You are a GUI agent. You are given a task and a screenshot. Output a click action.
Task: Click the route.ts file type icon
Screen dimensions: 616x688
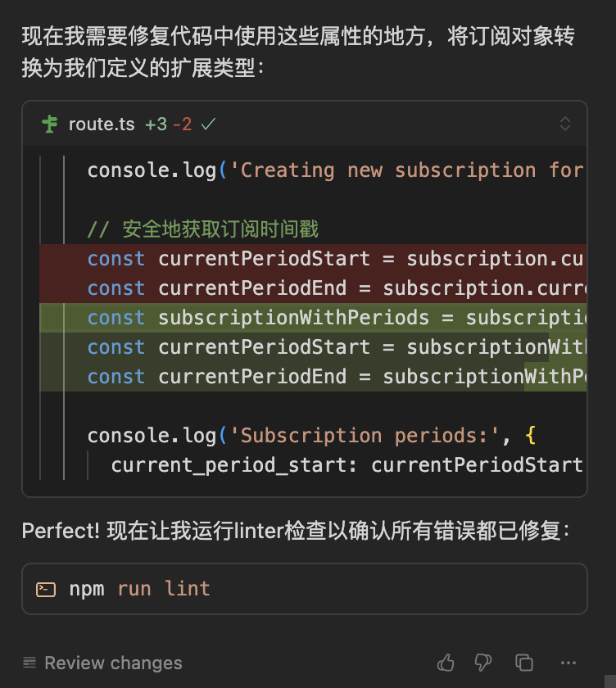[50, 124]
